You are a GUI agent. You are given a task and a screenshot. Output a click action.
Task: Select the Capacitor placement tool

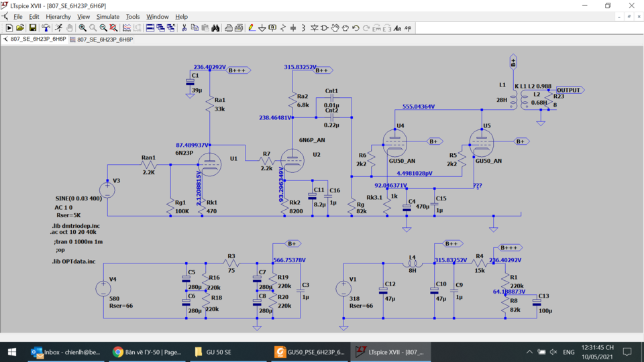tap(293, 28)
